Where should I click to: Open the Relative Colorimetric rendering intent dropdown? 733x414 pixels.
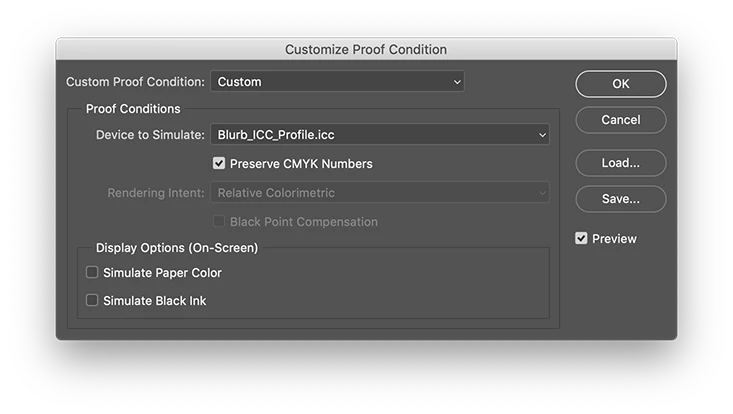(380, 193)
